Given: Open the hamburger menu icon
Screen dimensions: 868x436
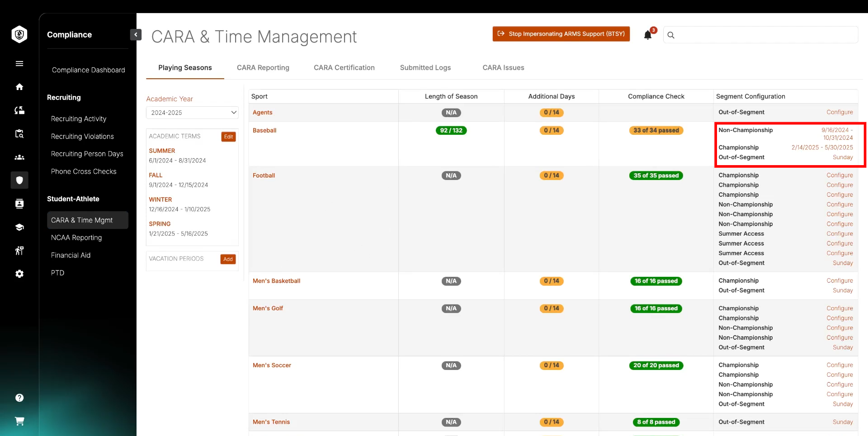Looking at the screenshot, I should [x=19, y=64].
